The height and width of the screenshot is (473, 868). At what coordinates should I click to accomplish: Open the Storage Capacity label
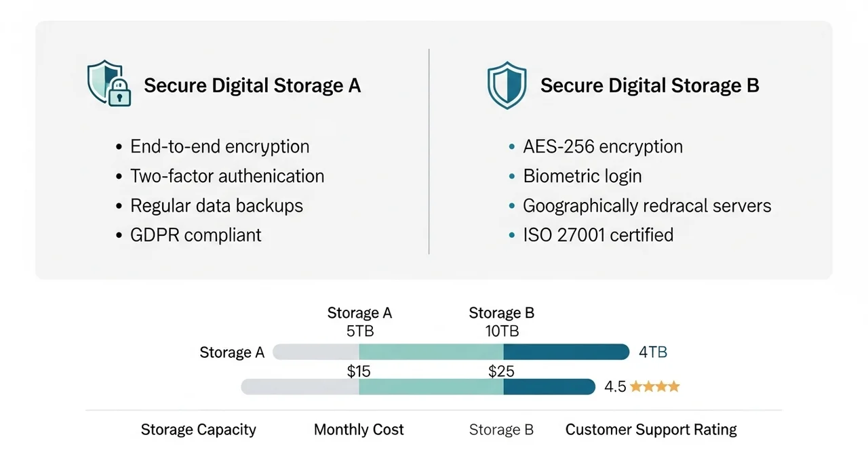[x=198, y=430]
